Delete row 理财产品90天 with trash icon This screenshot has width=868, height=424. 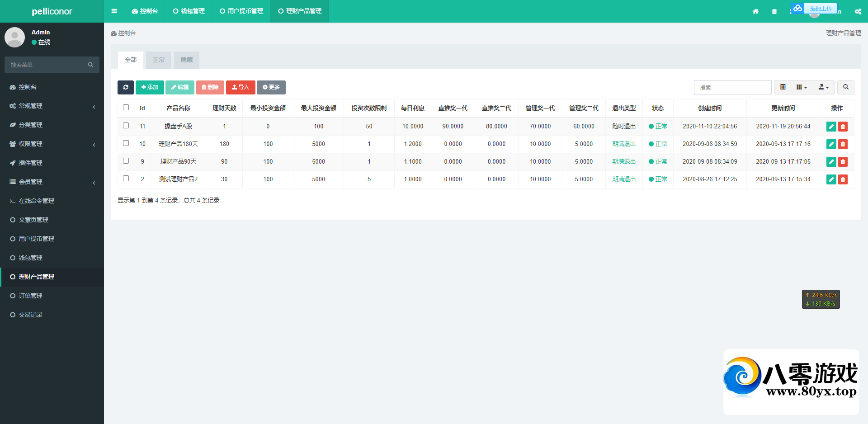click(843, 162)
